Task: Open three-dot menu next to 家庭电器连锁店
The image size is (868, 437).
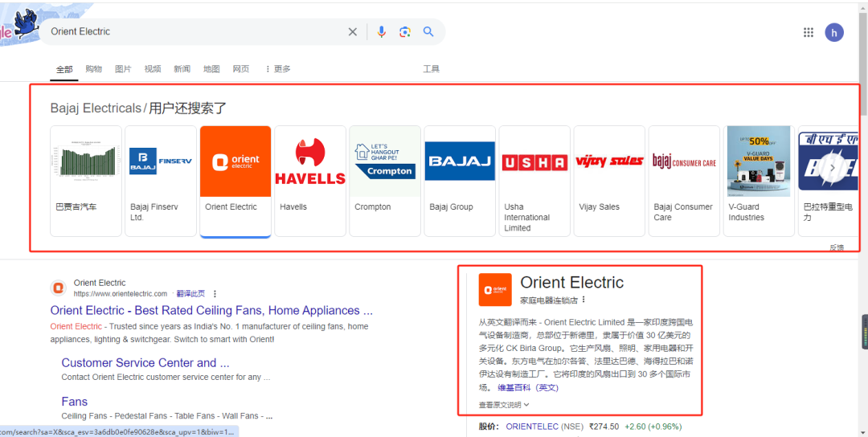Action: click(583, 300)
